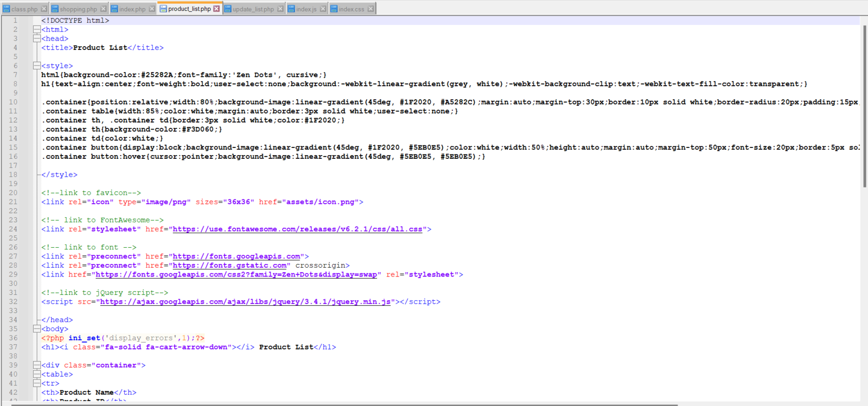
Task: Click the 'link to jQuery script' comment
Action: tap(105, 293)
